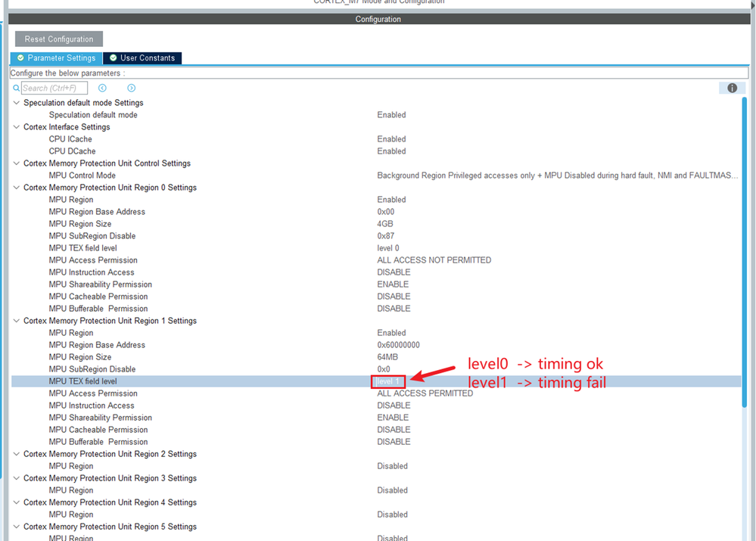Switch to the User Constants tab
The image size is (756, 541).
(142, 58)
